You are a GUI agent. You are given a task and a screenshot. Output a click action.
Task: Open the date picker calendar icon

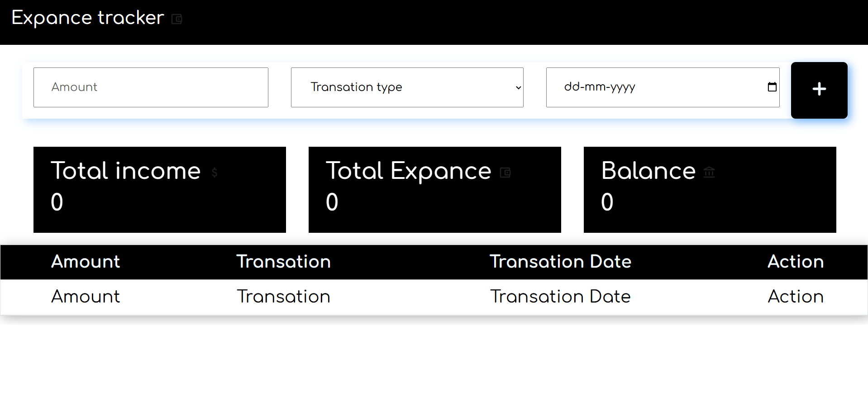click(x=772, y=87)
